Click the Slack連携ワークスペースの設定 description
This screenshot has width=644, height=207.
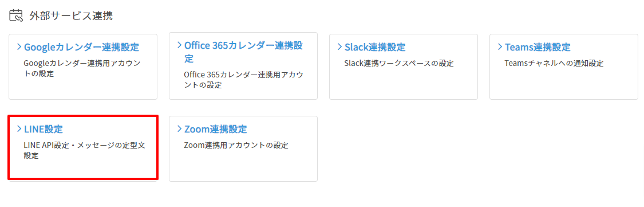[x=399, y=64]
